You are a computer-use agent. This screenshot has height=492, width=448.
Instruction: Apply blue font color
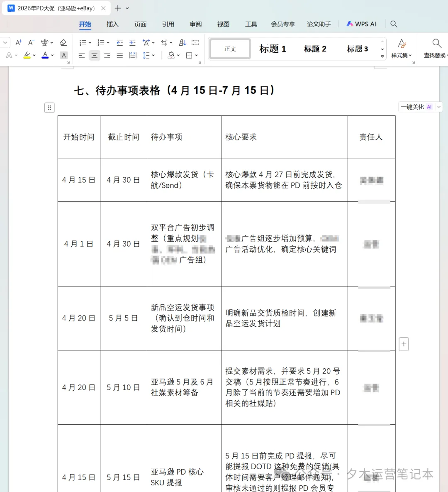pos(45,56)
